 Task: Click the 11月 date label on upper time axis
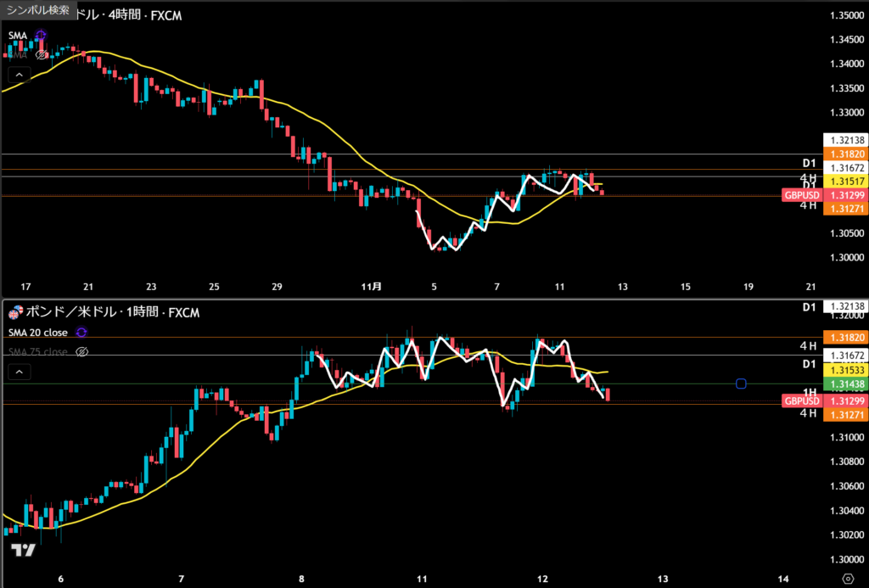coord(372,287)
